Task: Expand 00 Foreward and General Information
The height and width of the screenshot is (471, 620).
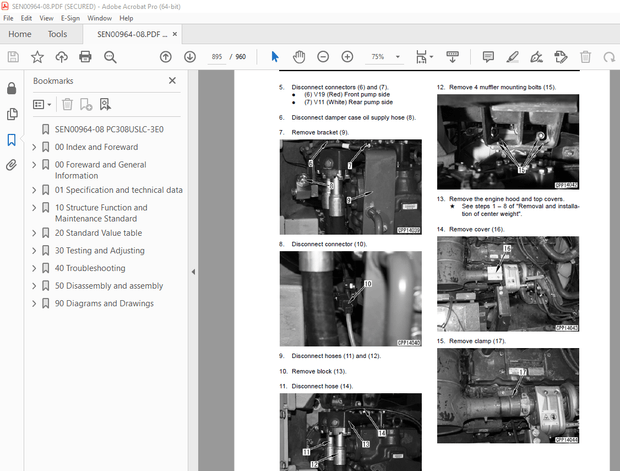Action: tap(34, 165)
